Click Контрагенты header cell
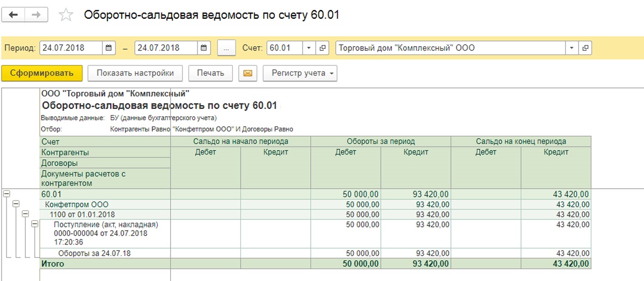Viewport: 644px width, 281px height. [x=105, y=152]
